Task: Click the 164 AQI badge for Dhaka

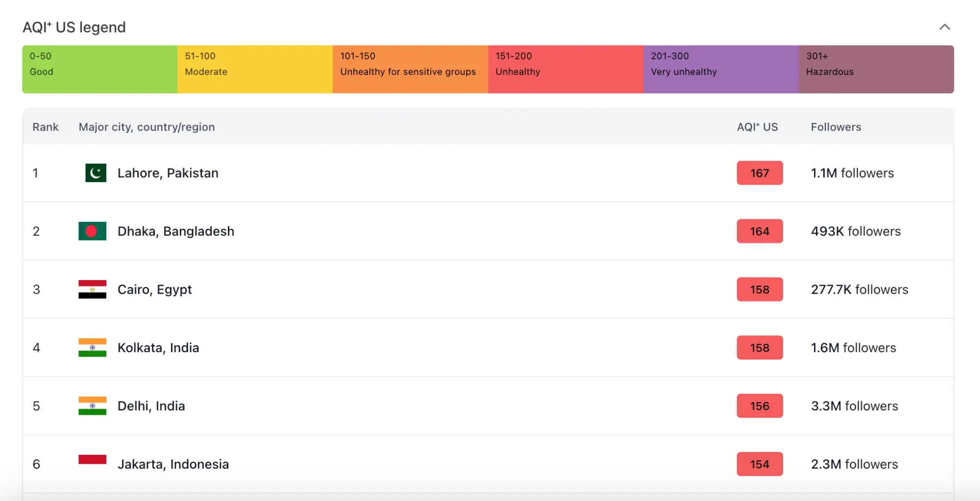Action: pos(759,231)
